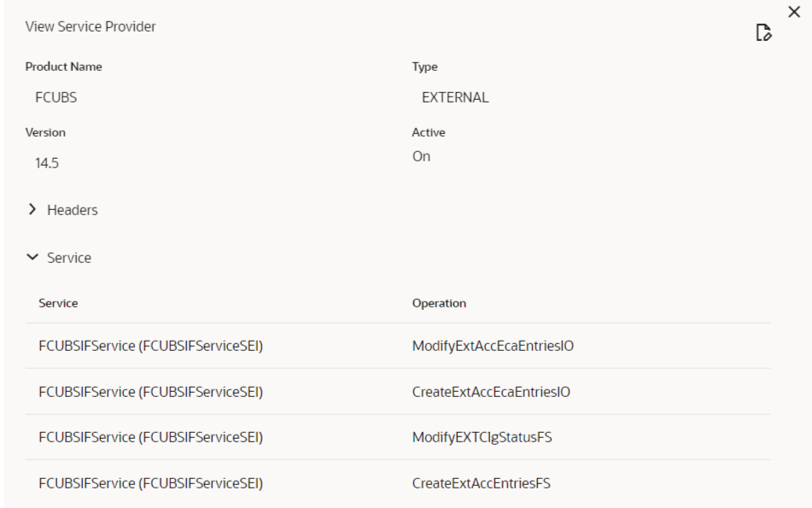Click the second FCUBSIFService service cell
The height and width of the screenshot is (508, 812).
[x=150, y=392]
